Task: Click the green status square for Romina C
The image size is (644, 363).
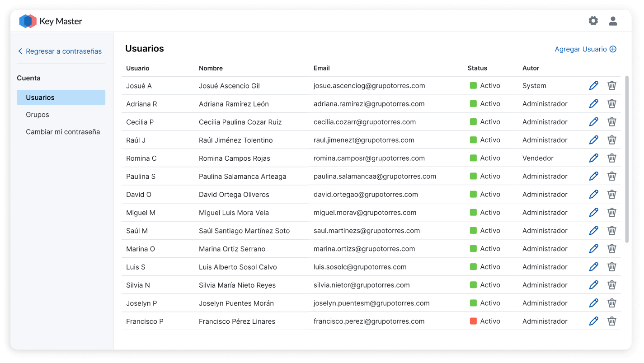Action: 473,158
